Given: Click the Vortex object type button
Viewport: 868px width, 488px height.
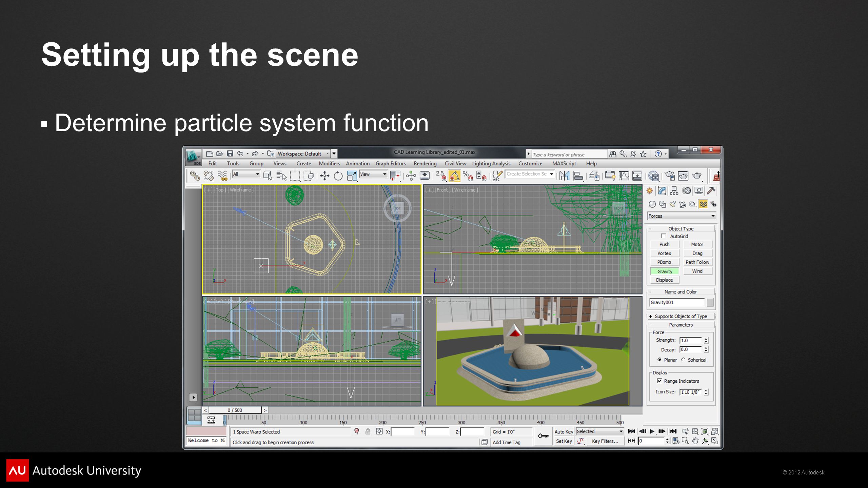Looking at the screenshot, I should click(x=664, y=253).
